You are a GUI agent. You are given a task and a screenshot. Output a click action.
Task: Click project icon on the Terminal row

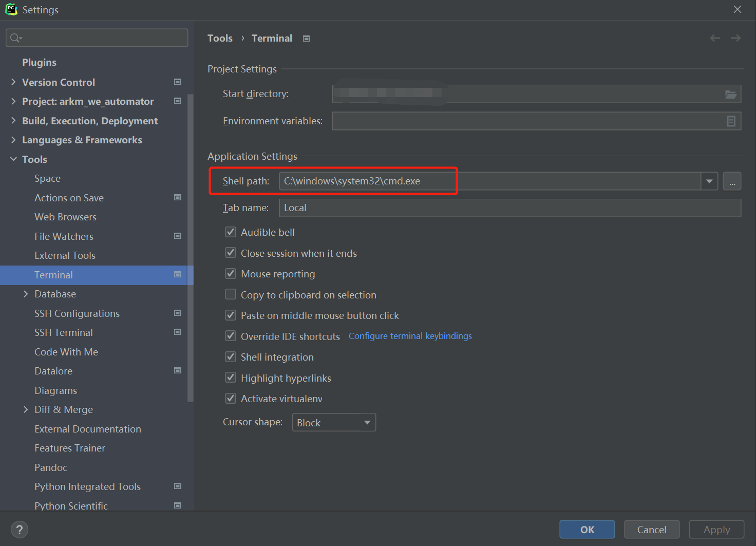(178, 274)
